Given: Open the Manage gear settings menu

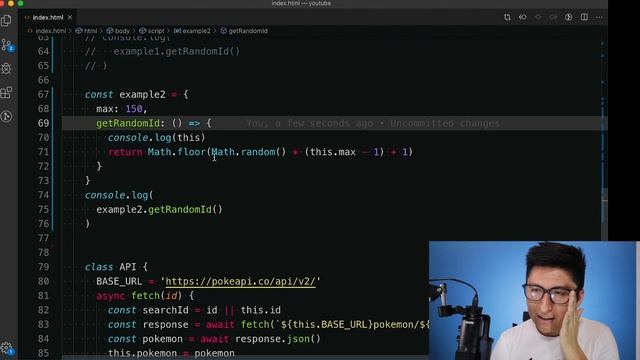Looking at the screenshot, I should [7, 349].
